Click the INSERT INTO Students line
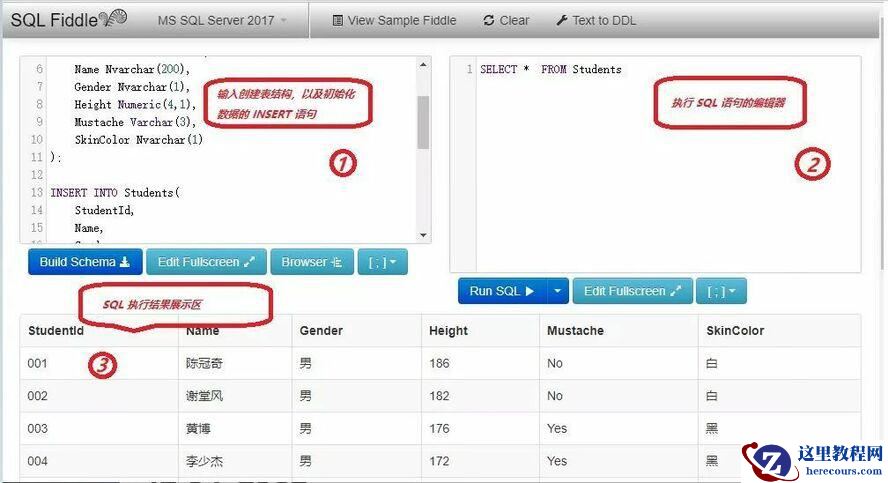This screenshot has height=483, width=888. coord(115,193)
